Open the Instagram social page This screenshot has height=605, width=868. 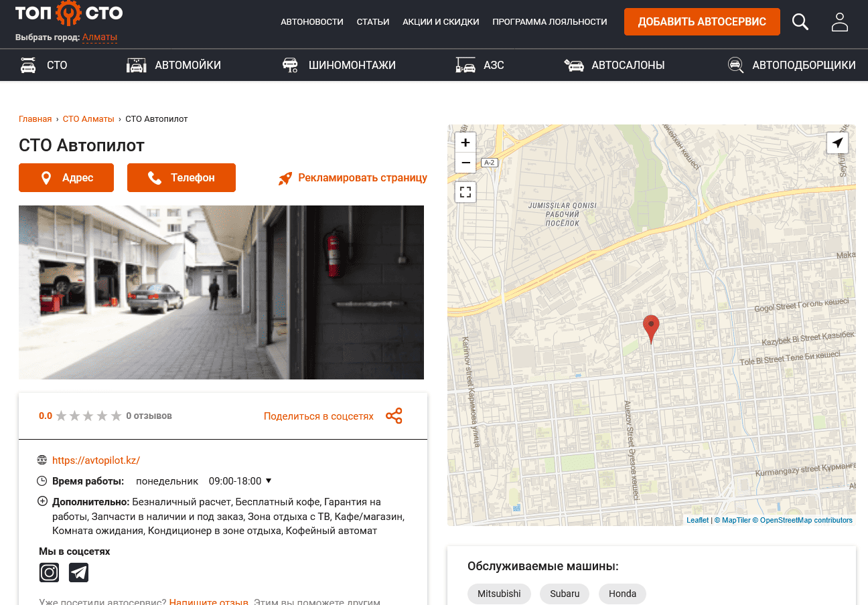click(49, 572)
